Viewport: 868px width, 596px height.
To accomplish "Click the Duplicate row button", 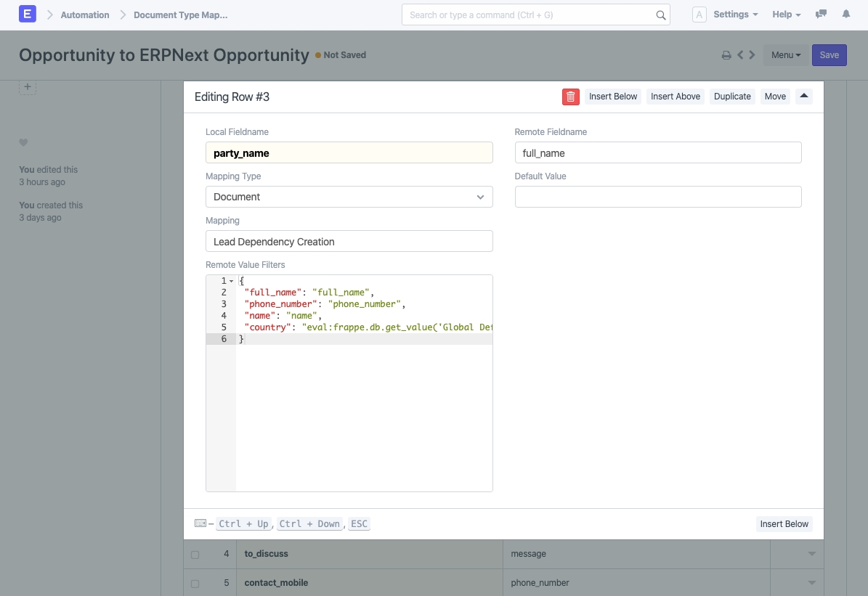I will tap(732, 97).
